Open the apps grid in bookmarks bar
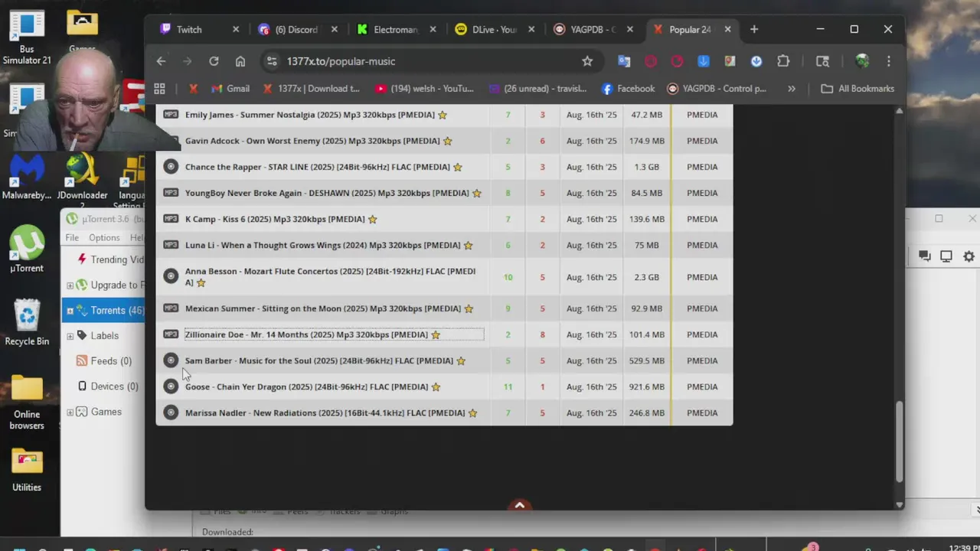Screen dimensions: 980x551 click(x=159, y=89)
